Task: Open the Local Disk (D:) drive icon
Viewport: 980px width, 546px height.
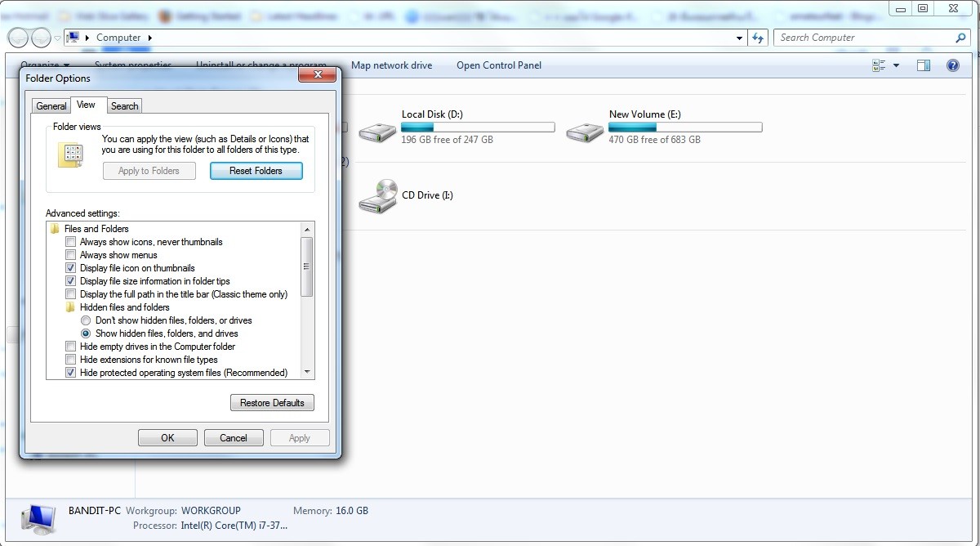Action: point(376,131)
